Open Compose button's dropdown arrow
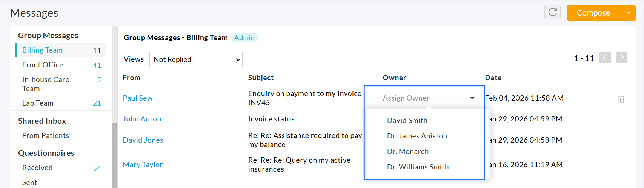 coord(629,13)
